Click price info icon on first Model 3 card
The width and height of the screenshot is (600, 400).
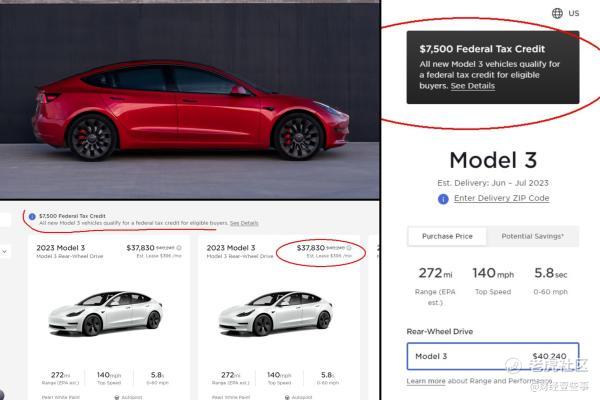pos(180,247)
